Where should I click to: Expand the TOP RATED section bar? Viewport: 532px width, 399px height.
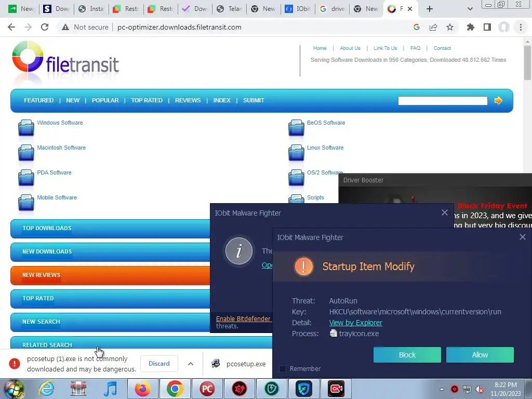[110, 299]
